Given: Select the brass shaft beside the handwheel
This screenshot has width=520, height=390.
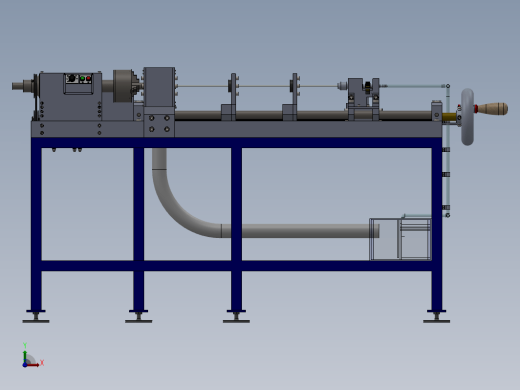Looking at the screenshot, I should [449, 117].
